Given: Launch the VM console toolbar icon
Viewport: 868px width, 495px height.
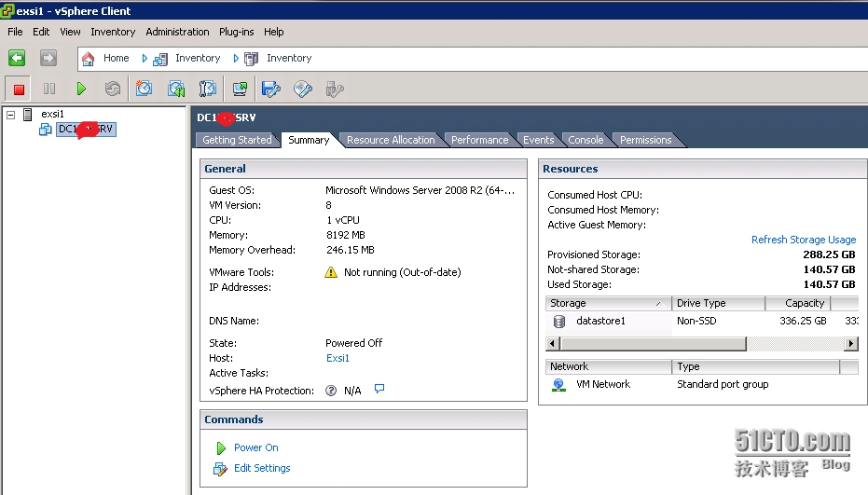Looking at the screenshot, I should click(x=240, y=89).
